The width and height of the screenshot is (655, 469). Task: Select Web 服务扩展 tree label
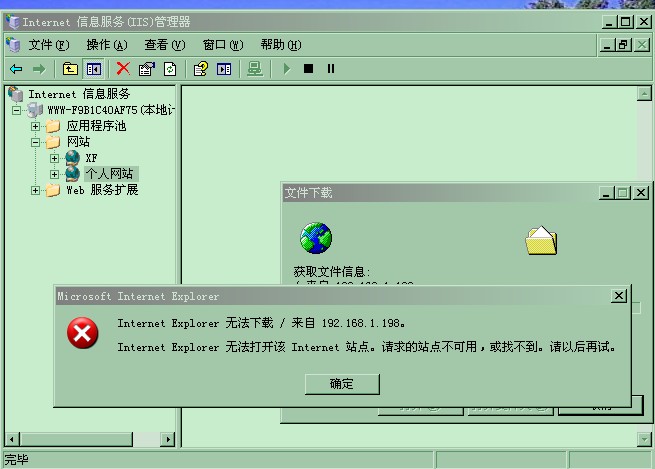102,190
